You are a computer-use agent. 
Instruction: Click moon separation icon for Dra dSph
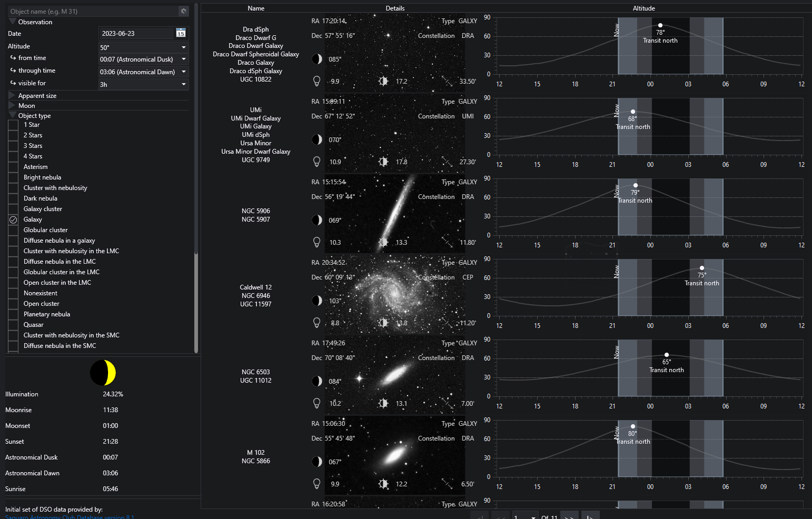(317, 59)
